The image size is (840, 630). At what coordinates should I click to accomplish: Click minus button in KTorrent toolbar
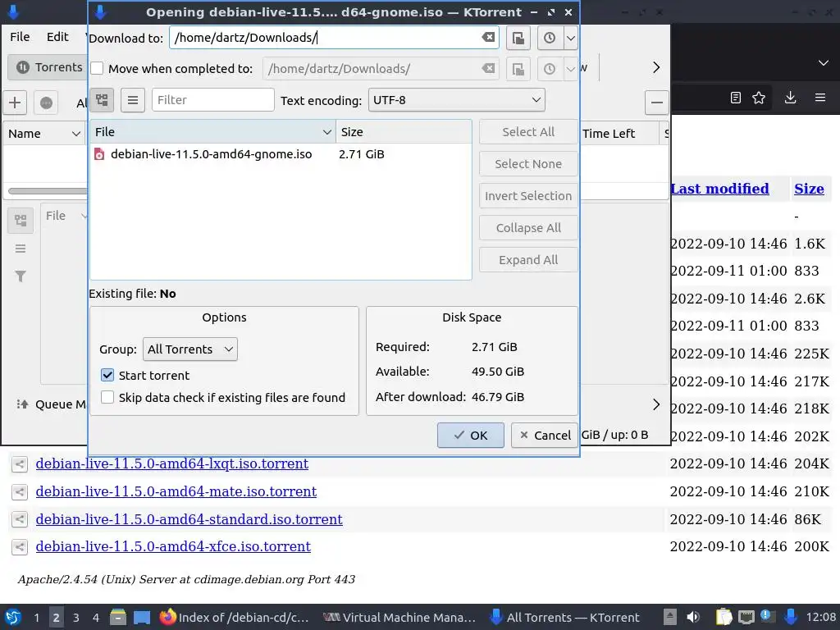click(x=657, y=103)
